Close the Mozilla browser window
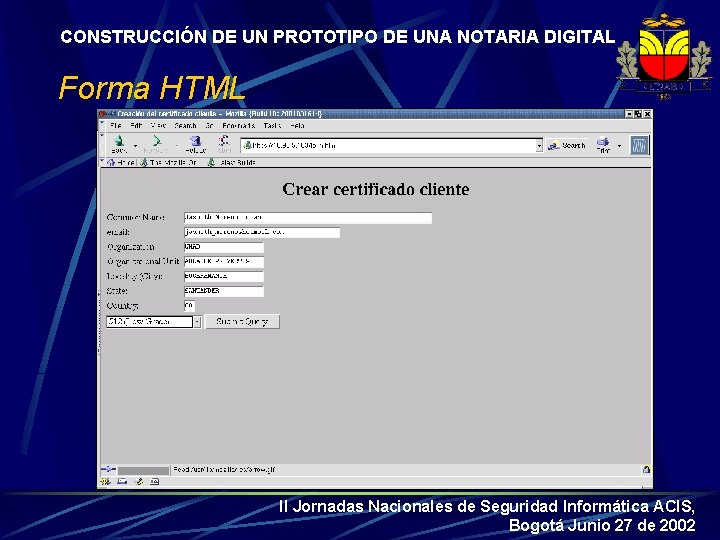Image resolution: width=720 pixels, height=540 pixels. (647, 114)
